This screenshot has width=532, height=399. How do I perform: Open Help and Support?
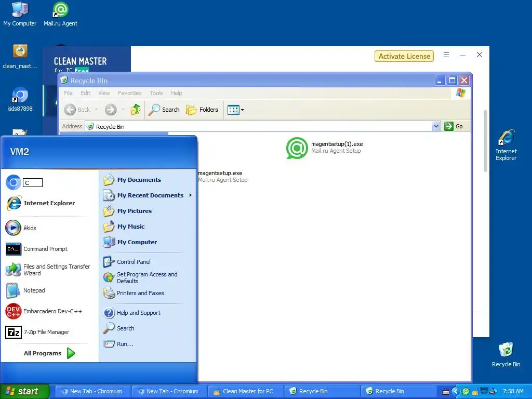point(132,312)
